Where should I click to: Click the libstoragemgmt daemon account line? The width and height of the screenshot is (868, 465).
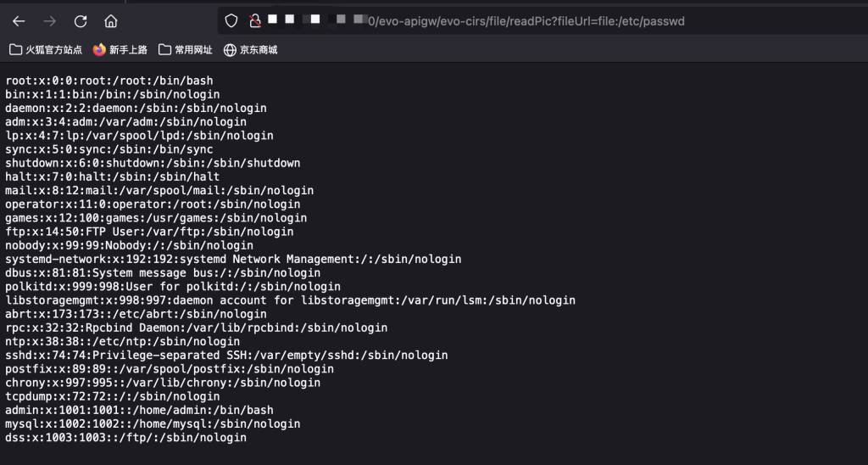(x=290, y=300)
